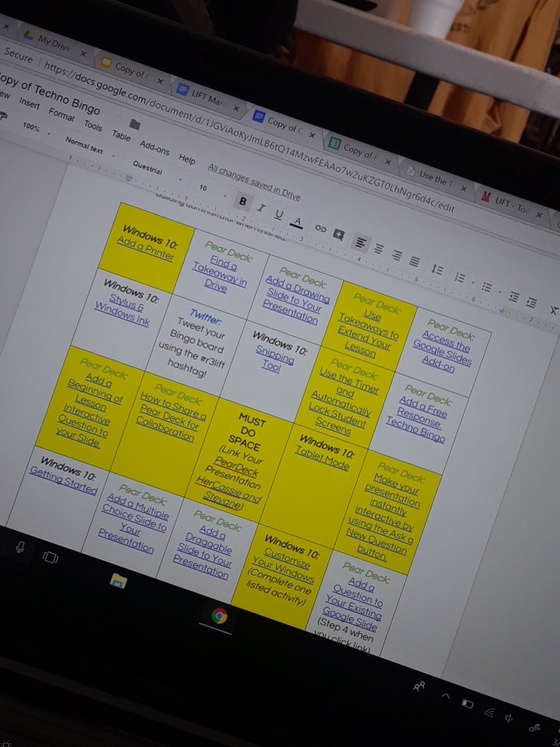Open the Insert menu
The width and height of the screenshot is (560, 747).
click(x=30, y=103)
